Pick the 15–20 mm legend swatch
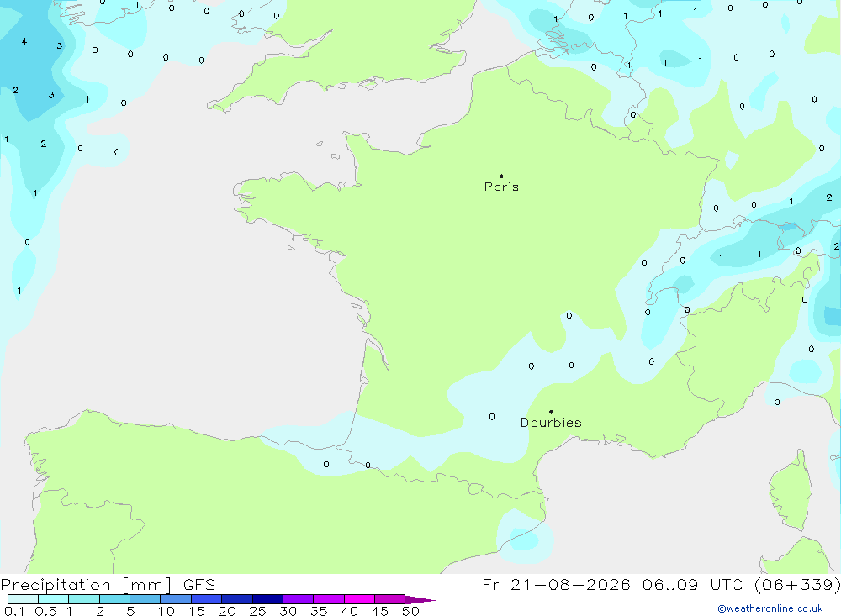Image resolution: width=841 pixels, height=616 pixels. tap(207, 599)
